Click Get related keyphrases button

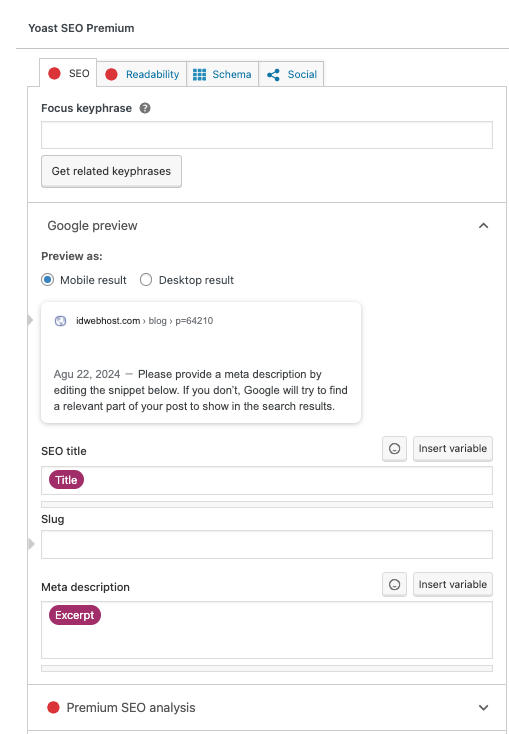point(111,171)
